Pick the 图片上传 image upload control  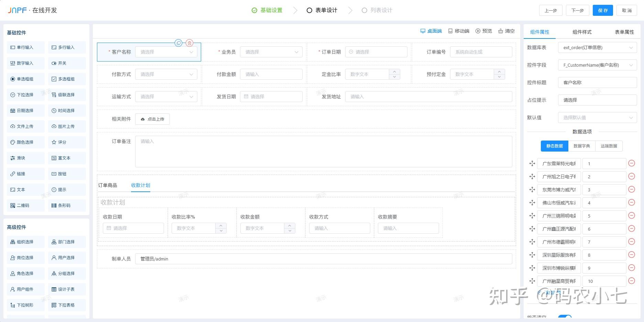pyautogui.click(x=67, y=126)
